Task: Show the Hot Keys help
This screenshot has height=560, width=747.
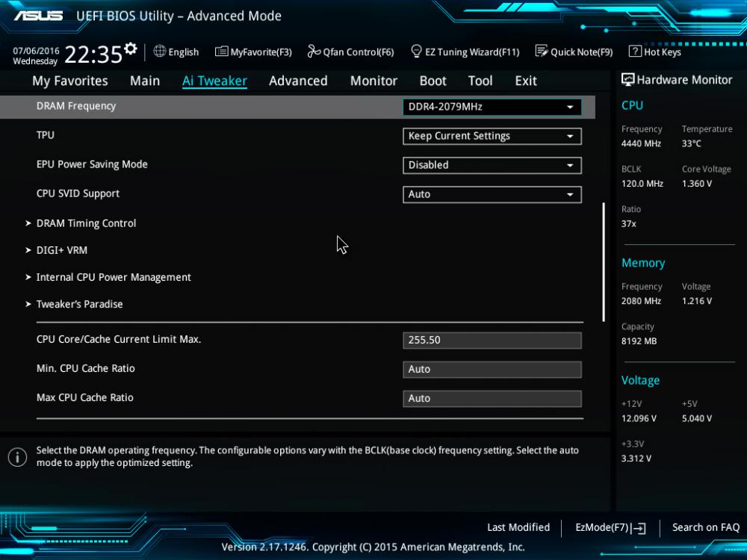Action: (x=654, y=52)
